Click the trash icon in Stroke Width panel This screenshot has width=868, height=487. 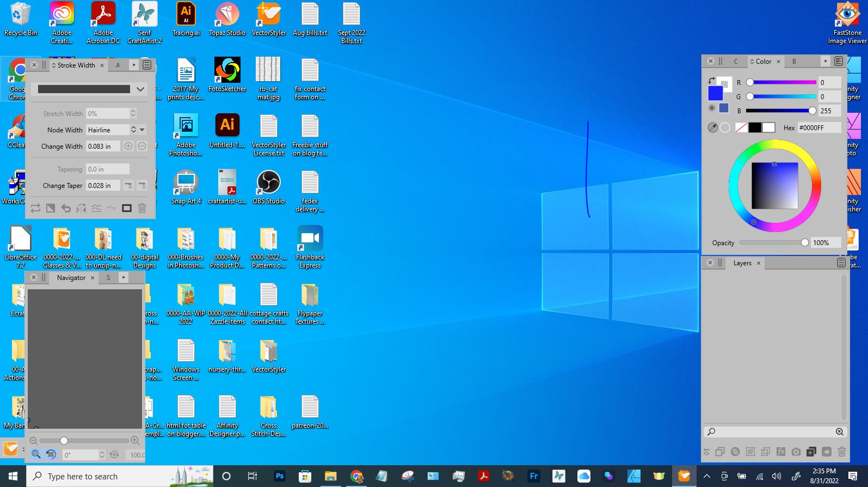click(x=142, y=208)
